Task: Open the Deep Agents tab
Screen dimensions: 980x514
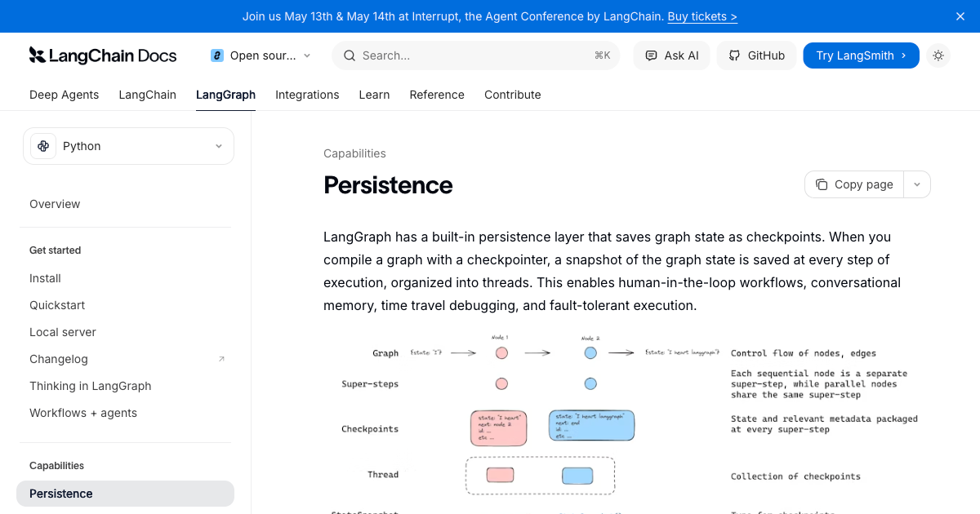Action: tap(65, 95)
